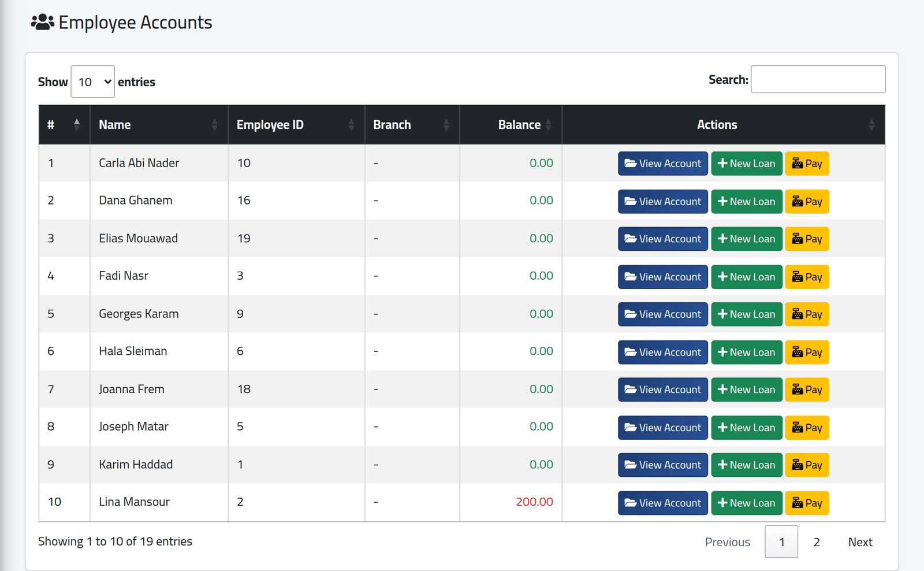Add New Loan for Hala Sleiman
Image resolution: width=924 pixels, height=571 pixels.
(747, 353)
